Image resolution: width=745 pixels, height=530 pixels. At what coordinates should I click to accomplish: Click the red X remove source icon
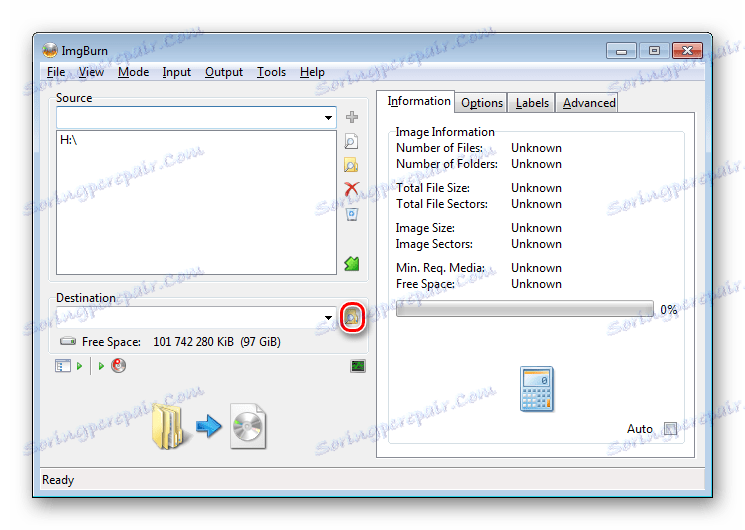coord(352,189)
